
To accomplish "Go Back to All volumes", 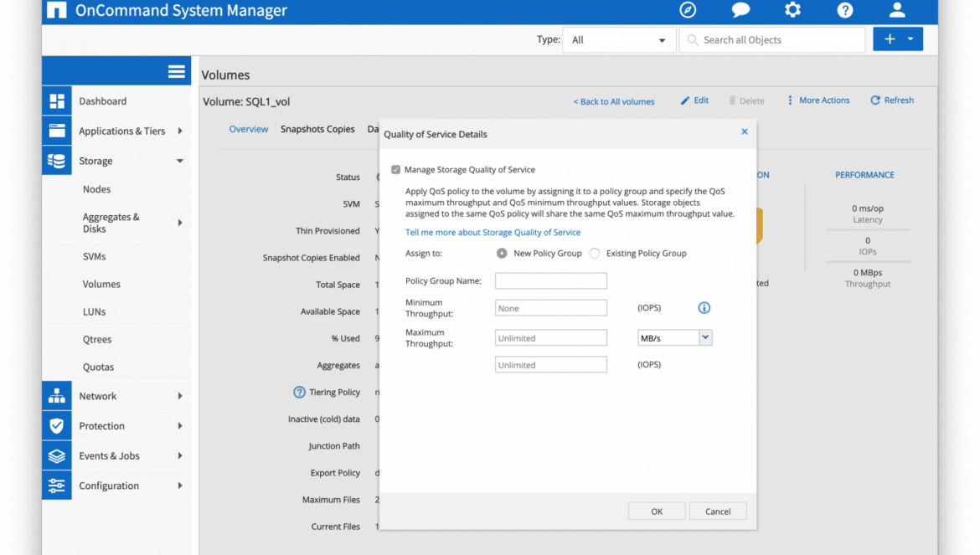I will [x=614, y=102].
